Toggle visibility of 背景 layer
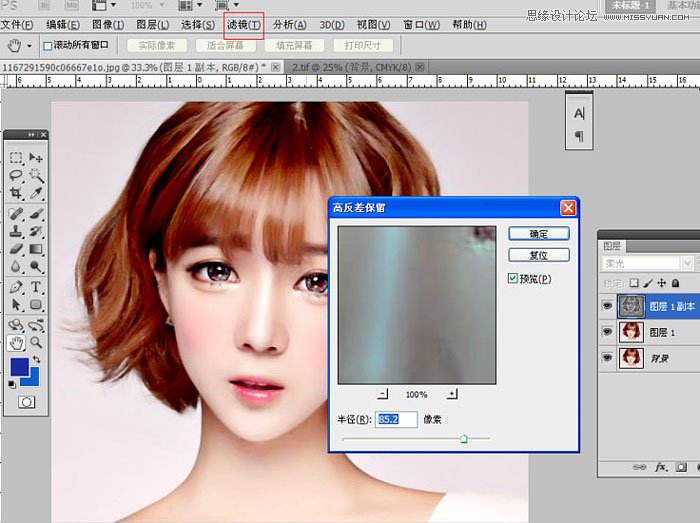The image size is (700, 523). pos(606,357)
